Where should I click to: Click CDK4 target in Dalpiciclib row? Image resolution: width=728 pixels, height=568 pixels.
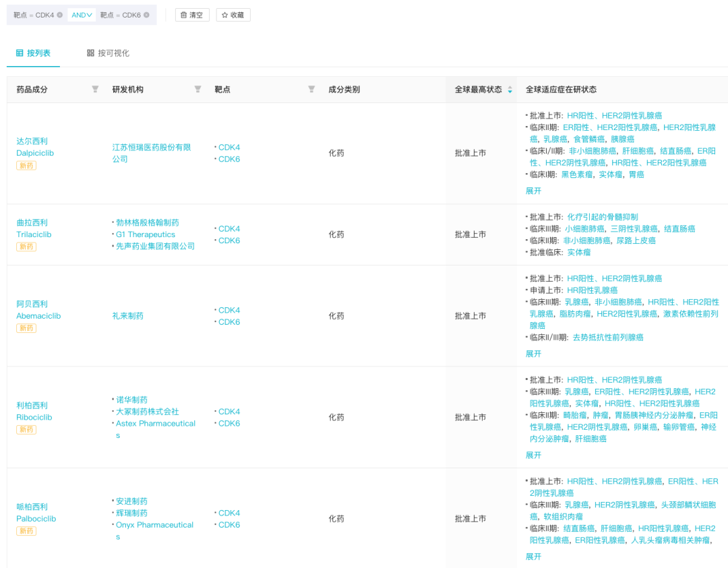point(229,147)
